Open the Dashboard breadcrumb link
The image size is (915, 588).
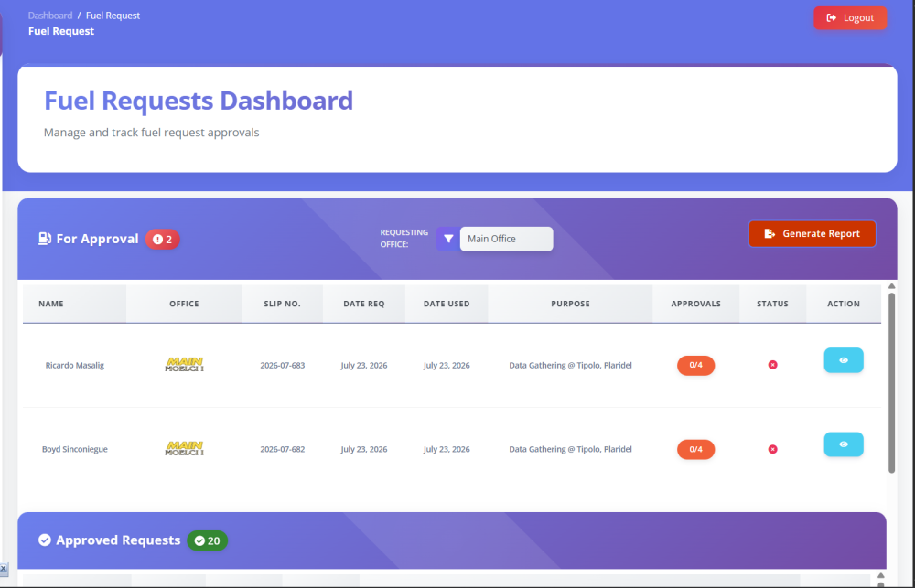(x=50, y=16)
